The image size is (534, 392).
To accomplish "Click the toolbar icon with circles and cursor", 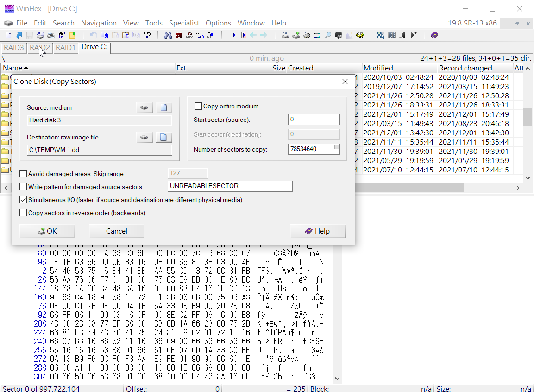I will [x=381, y=35].
